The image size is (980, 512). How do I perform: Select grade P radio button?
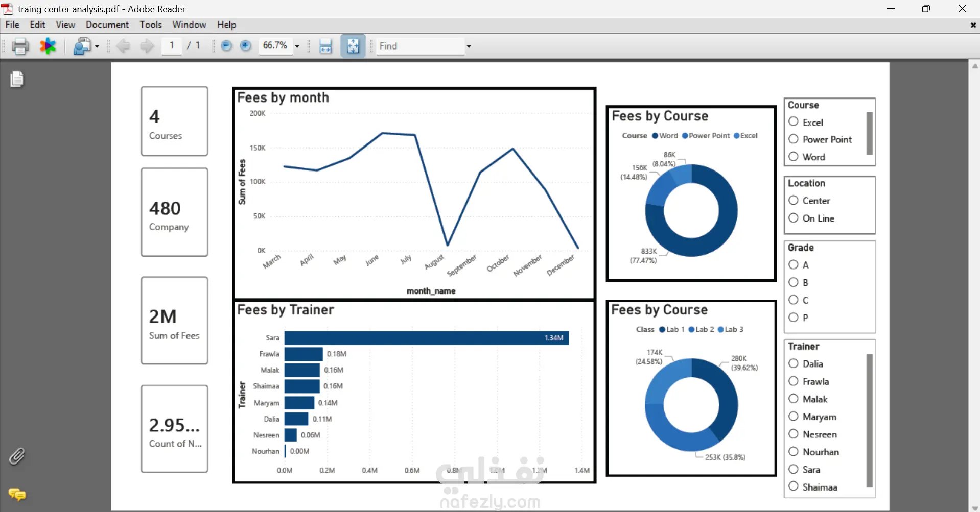click(794, 317)
